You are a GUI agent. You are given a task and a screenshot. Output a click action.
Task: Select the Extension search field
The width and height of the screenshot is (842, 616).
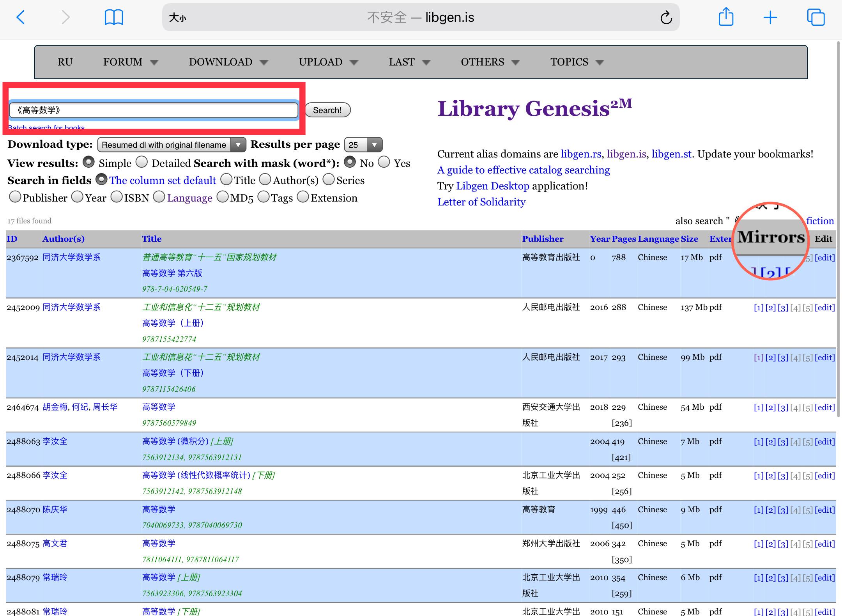point(303,197)
